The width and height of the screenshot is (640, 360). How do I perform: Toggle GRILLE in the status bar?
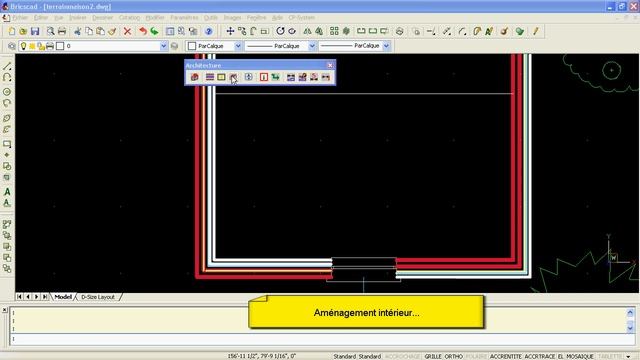coord(433,356)
